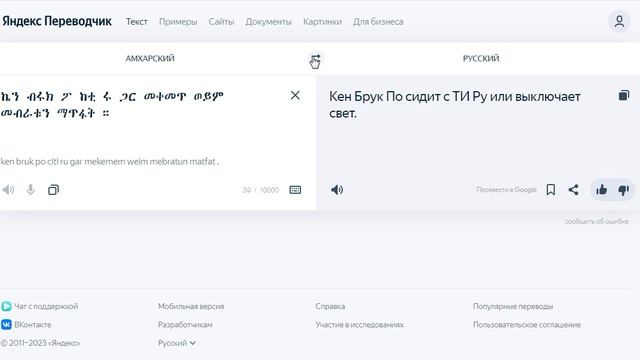Open Мобильная версия link
The width and height of the screenshot is (640, 360).
tap(191, 306)
